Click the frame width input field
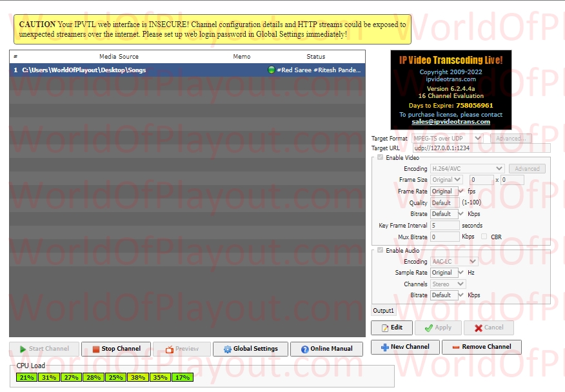Image resolution: width=565 pixels, height=392 pixels. coord(481,179)
